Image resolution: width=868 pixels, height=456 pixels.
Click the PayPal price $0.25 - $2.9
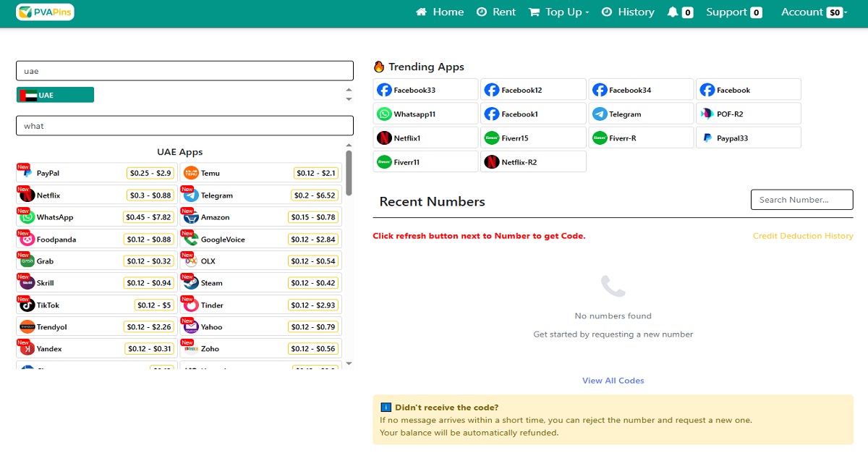(x=150, y=173)
